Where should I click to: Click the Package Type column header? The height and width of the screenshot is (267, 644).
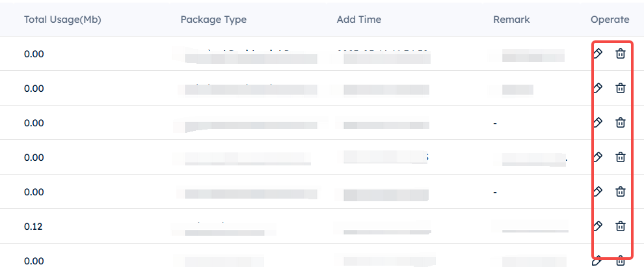[213, 20]
